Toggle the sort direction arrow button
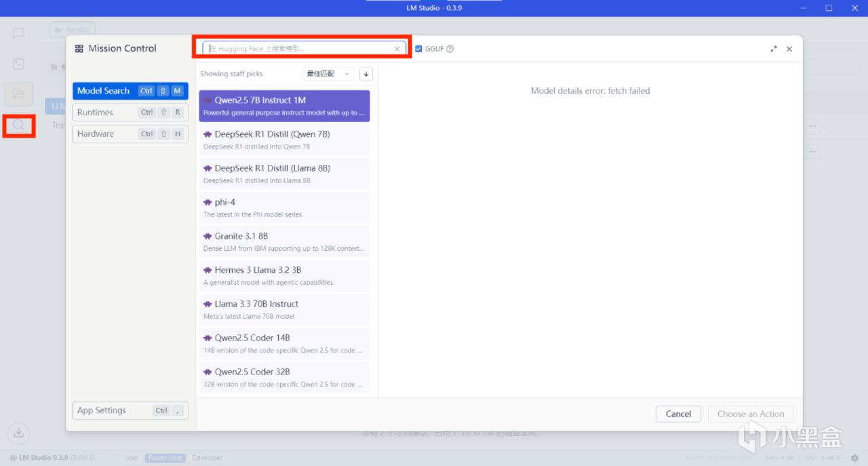The image size is (868, 466). click(x=366, y=74)
